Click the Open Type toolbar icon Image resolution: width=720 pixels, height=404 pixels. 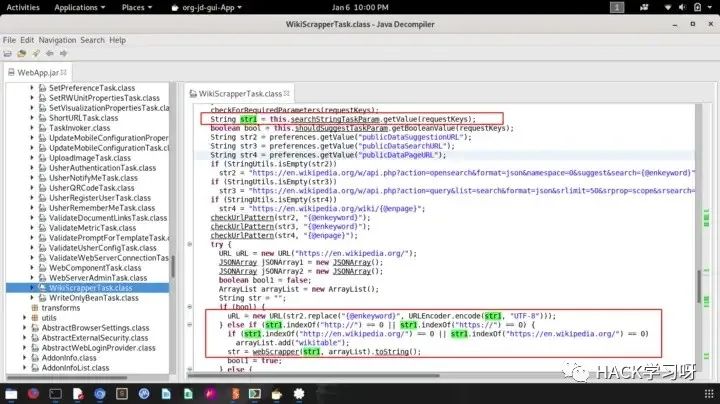(21, 53)
